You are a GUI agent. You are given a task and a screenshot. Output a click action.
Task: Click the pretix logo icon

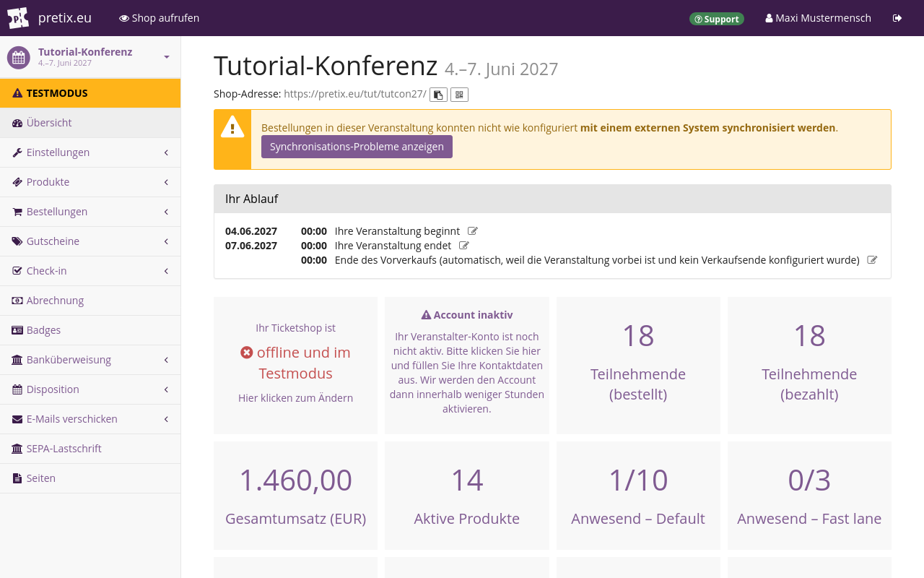18,18
